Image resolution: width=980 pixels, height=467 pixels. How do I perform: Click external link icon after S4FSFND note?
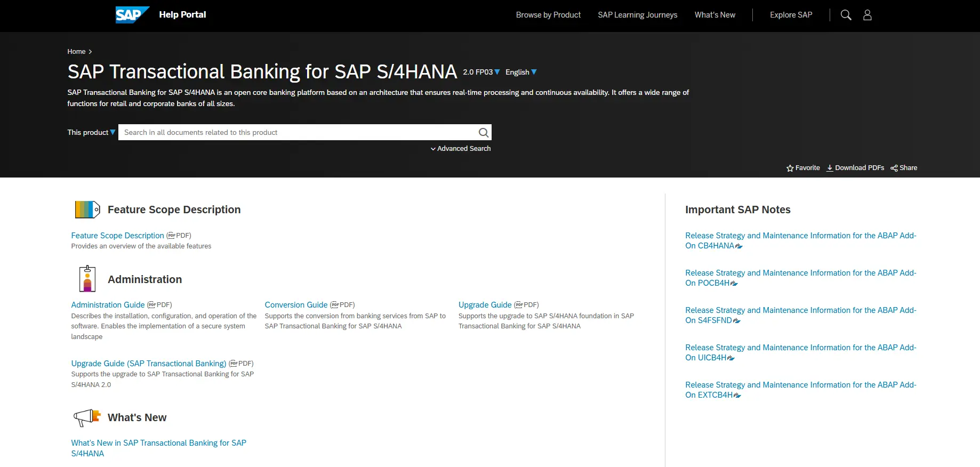click(737, 321)
